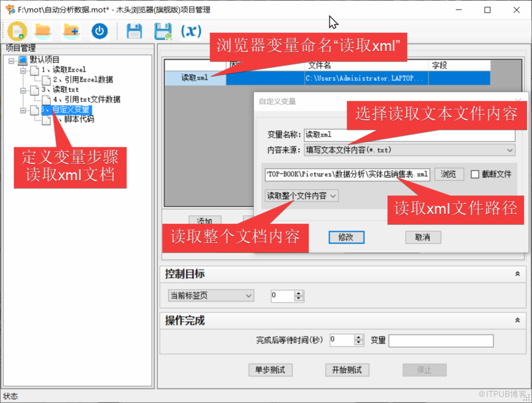This screenshot has width=532, height=403.
Task: Select tree item 3、读取txt
Action: 60,90
